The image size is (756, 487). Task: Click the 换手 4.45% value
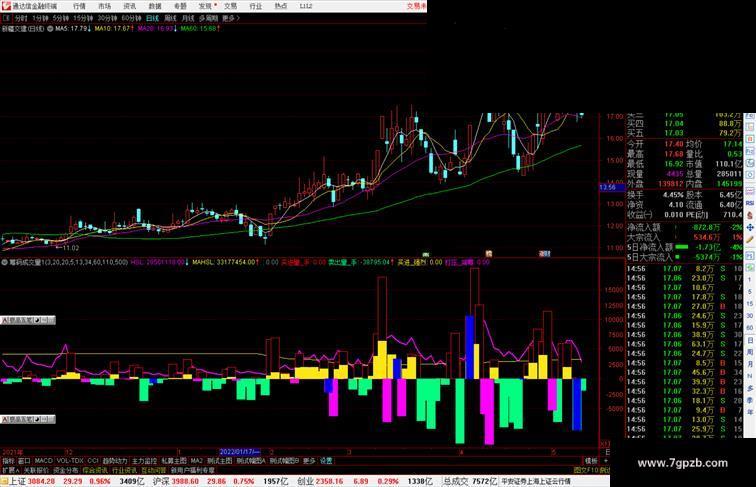pyautogui.click(x=673, y=195)
